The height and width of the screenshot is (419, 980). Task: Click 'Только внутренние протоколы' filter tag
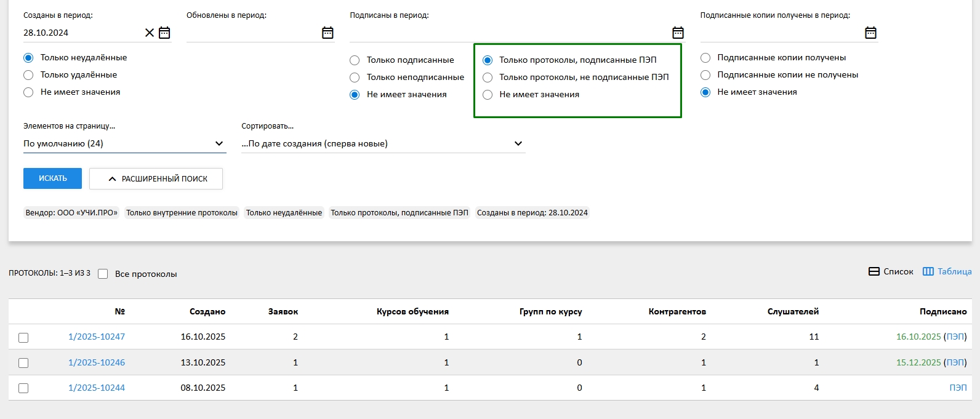tap(182, 213)
